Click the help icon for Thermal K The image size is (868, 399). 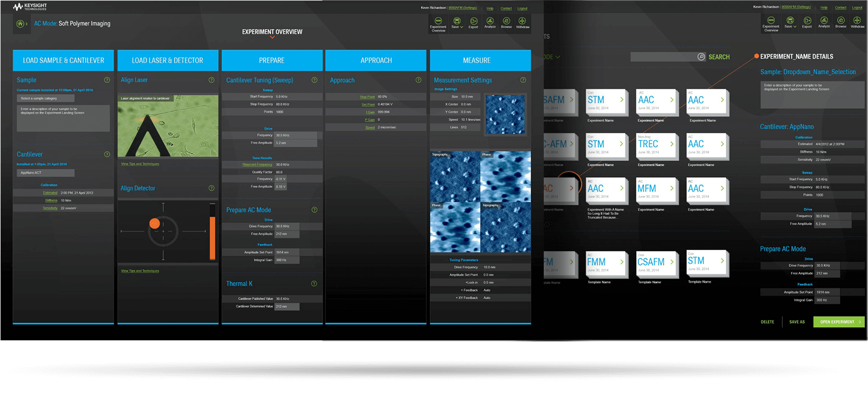314,283
